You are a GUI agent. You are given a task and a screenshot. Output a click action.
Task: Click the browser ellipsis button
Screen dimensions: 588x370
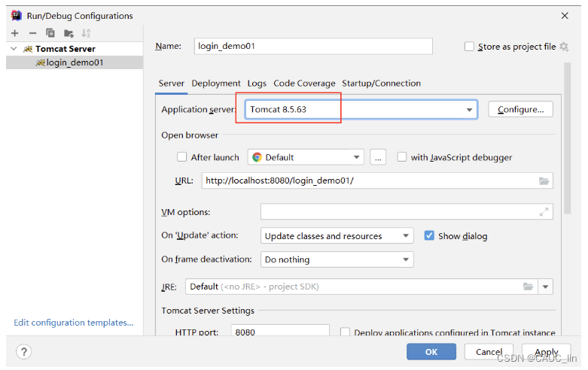378,157
